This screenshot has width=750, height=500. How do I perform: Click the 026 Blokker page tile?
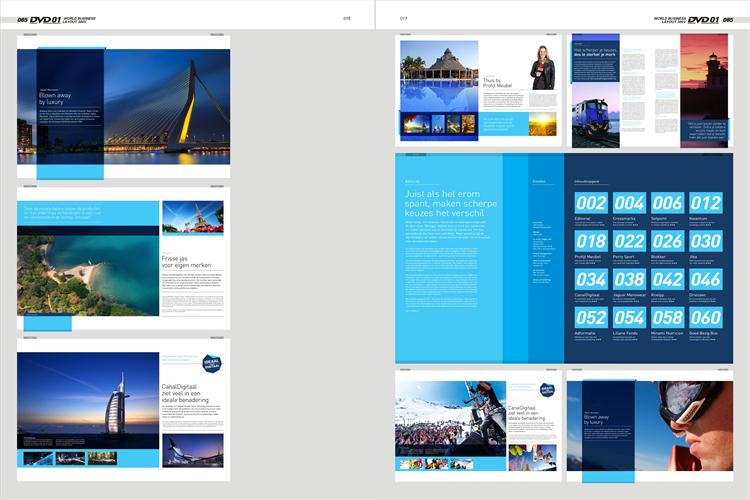(x=667, y=241)
